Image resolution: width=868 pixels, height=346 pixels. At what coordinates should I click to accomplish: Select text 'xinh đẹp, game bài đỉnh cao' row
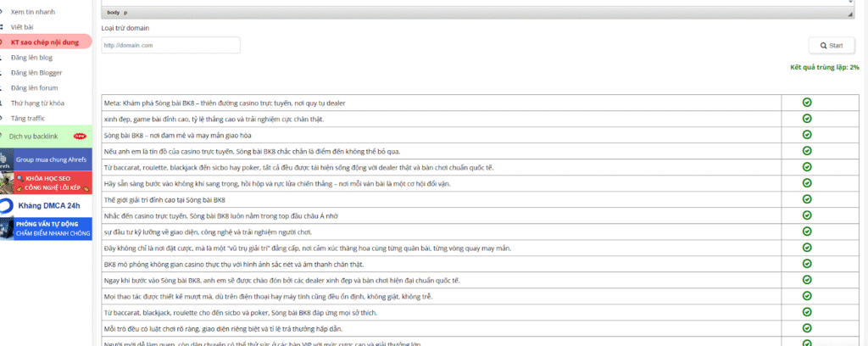(x=214, y=120)
